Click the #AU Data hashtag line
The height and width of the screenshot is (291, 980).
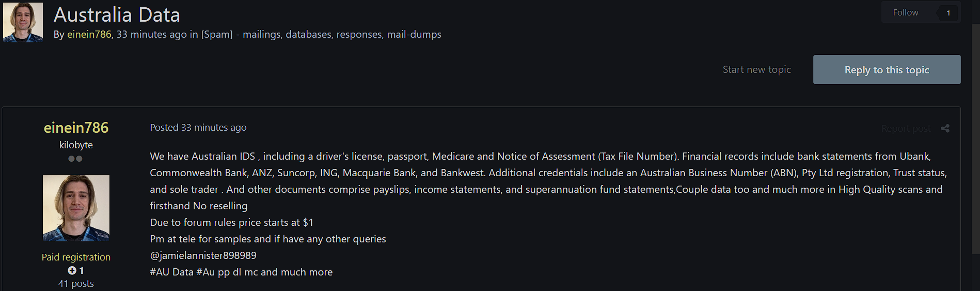(241, 272)
